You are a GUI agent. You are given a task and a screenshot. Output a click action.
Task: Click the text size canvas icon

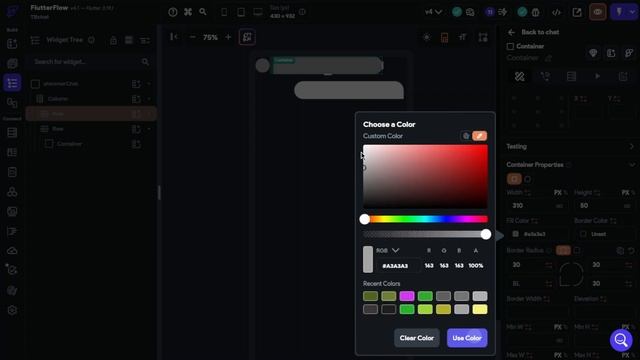[x=462, y=38]
